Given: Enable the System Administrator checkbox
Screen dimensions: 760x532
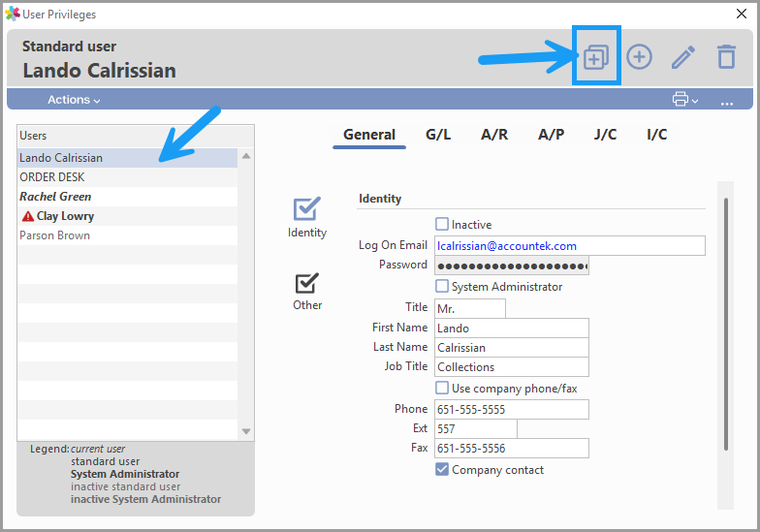Looking at the screenshot, I should [x=442, y=286].
